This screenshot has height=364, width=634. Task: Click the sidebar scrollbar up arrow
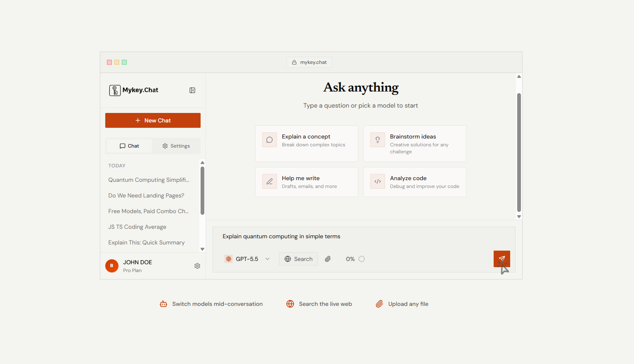coord(202,163)
